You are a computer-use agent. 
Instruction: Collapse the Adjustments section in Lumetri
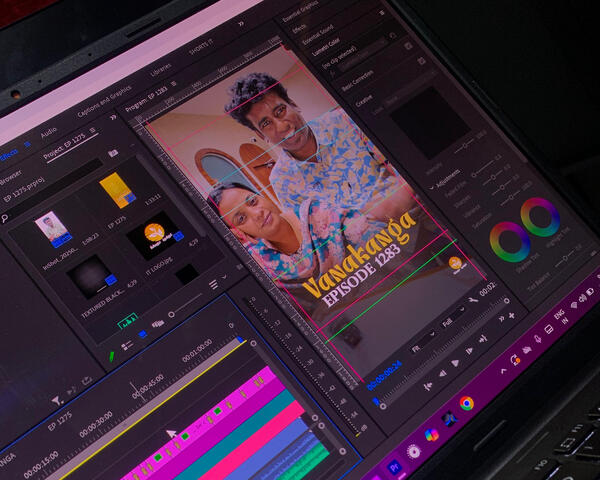(432, 188)
